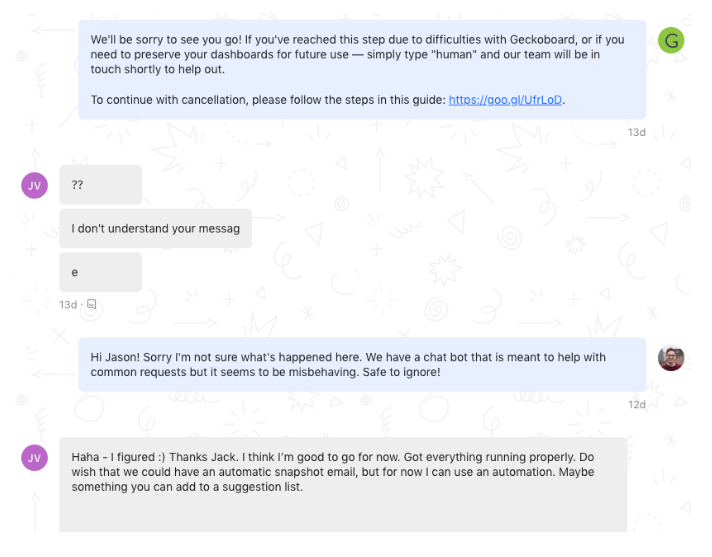Click the "suggestion list" text in the last message
The width and height of the screenshot is (712, 557).
point(265,487)
